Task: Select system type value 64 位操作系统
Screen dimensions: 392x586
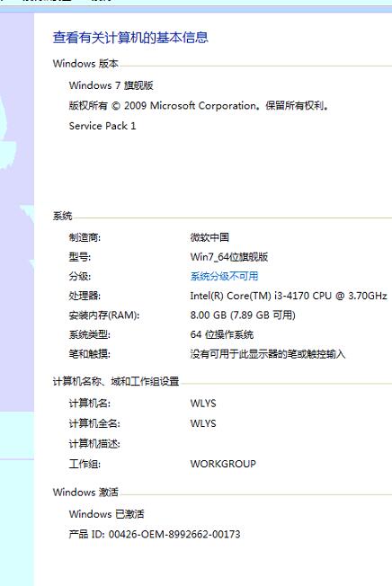Action: [222, 334]
